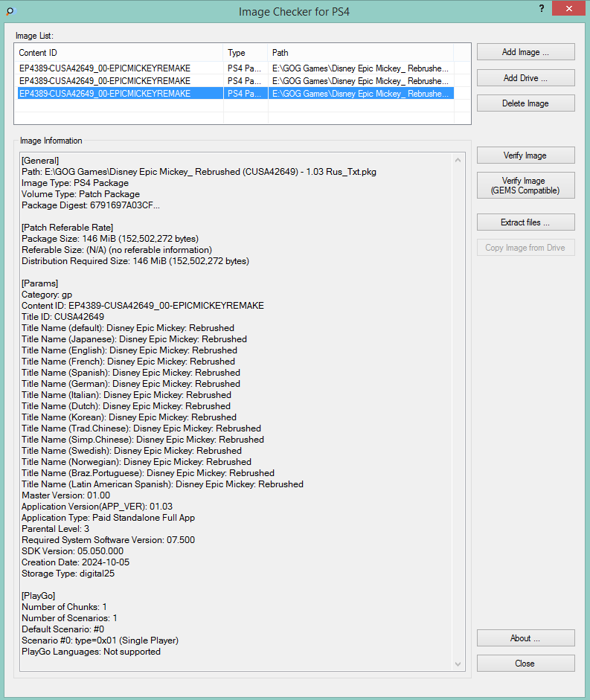
Task: Click the plain Verify Image button
Action: pyautogui.click(x=526, y=155)
